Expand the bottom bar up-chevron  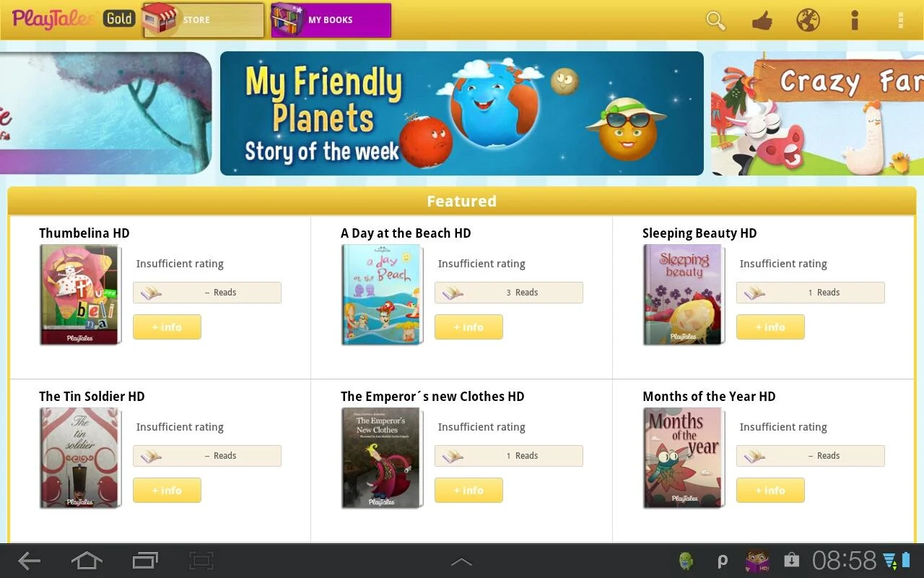coord(461,561)
